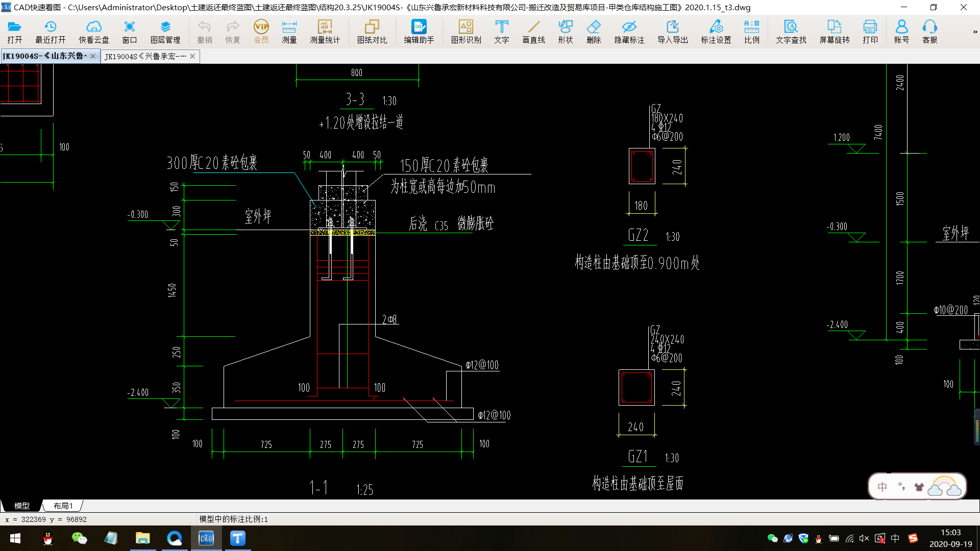The height and width of the screenshot is (551, 980).
Task: Select the Measure (测量) tool
Action: click(289, 32)
